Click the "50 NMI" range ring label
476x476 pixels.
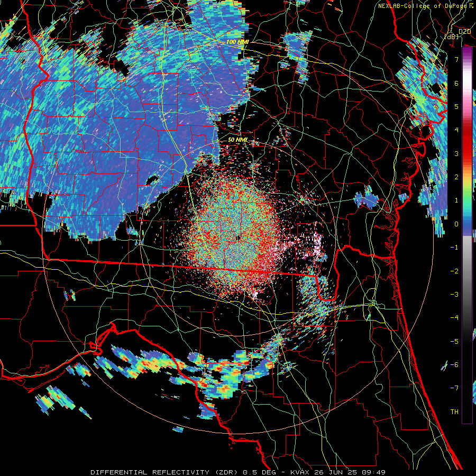tap(238, 140)
